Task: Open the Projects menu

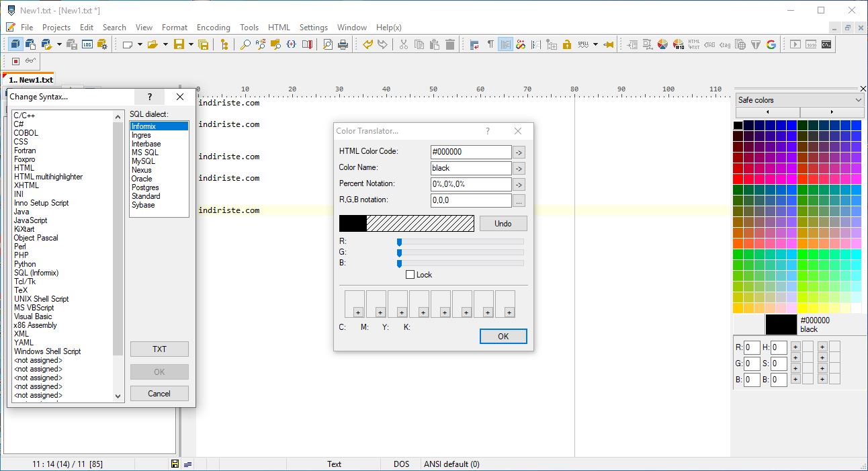Action: tap(56, 28)
